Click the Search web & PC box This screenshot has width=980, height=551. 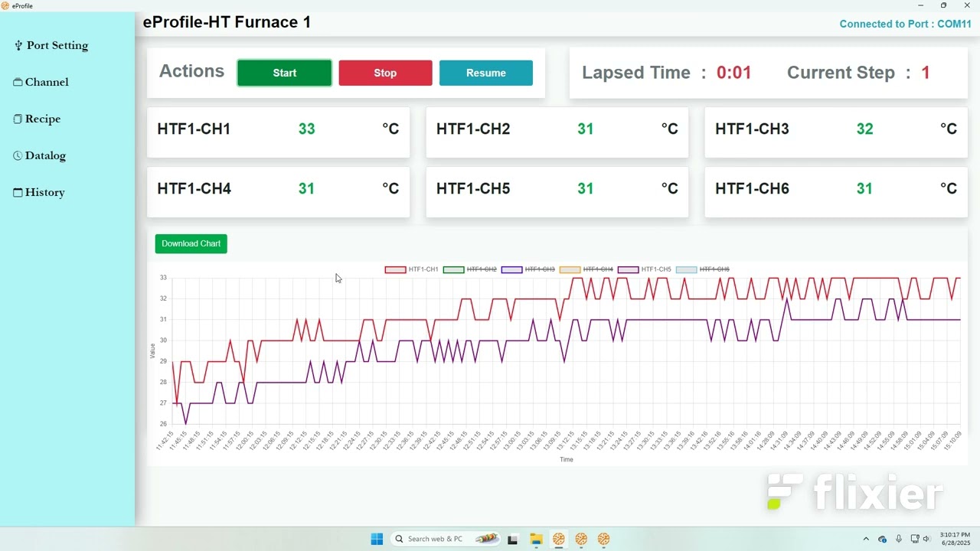click(446, 539)
